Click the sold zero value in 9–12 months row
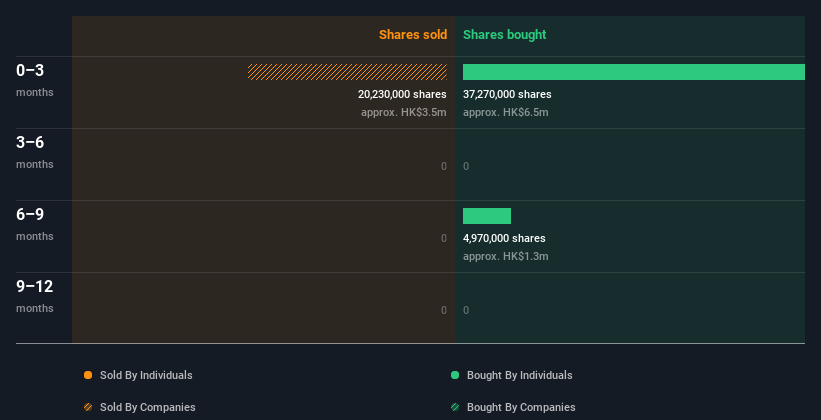The image size is (821, 420). coord(444,311)
